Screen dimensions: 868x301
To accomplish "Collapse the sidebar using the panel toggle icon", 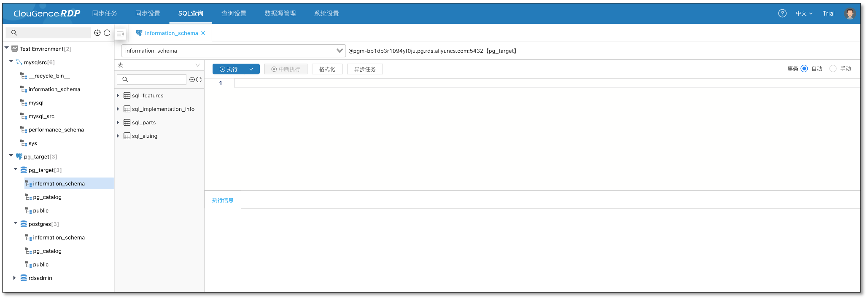I will click(120, 34).
